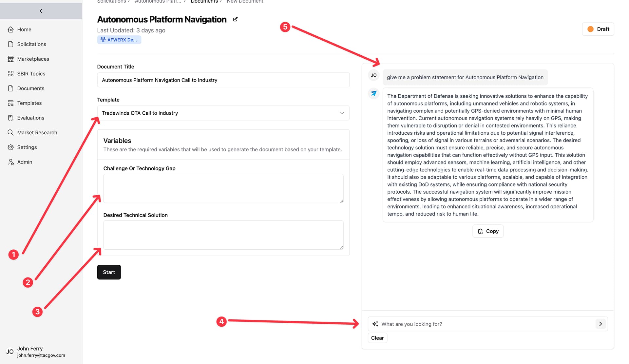
Task: Clear the chat conversation
Action: point(377,338)
